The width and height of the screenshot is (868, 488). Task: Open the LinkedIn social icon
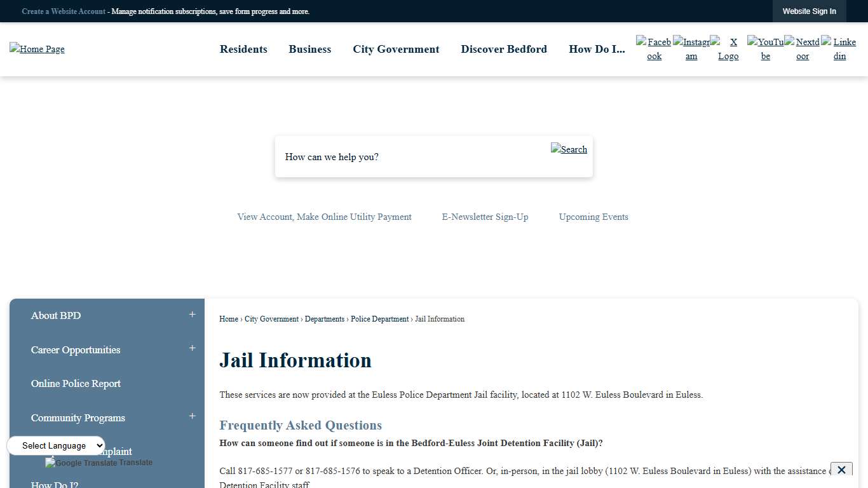pos(839,49)
